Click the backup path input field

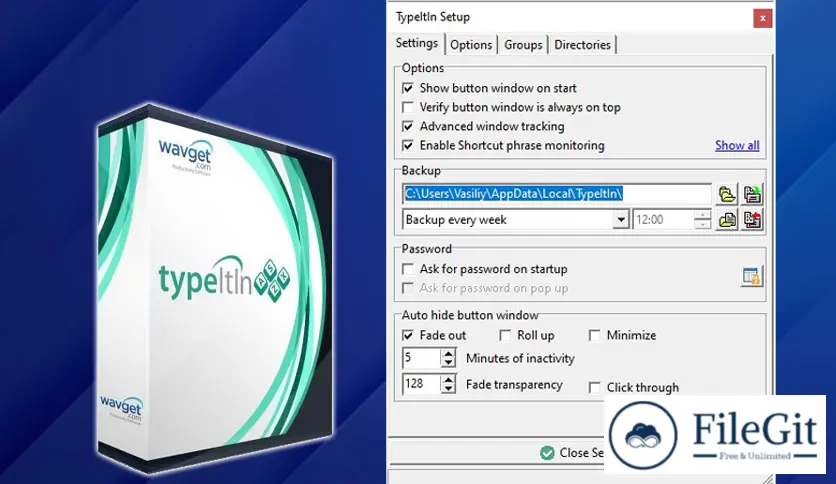coord(557,193)
